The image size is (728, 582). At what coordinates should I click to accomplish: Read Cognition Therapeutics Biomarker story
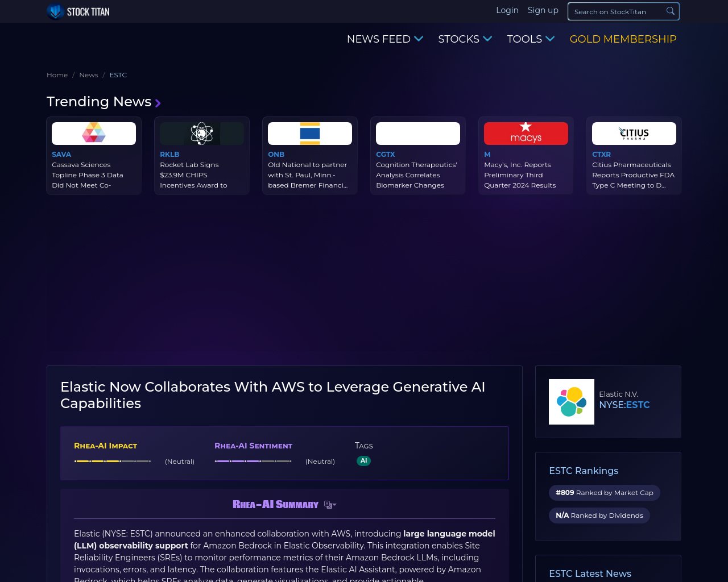click(x=416, y=175)
